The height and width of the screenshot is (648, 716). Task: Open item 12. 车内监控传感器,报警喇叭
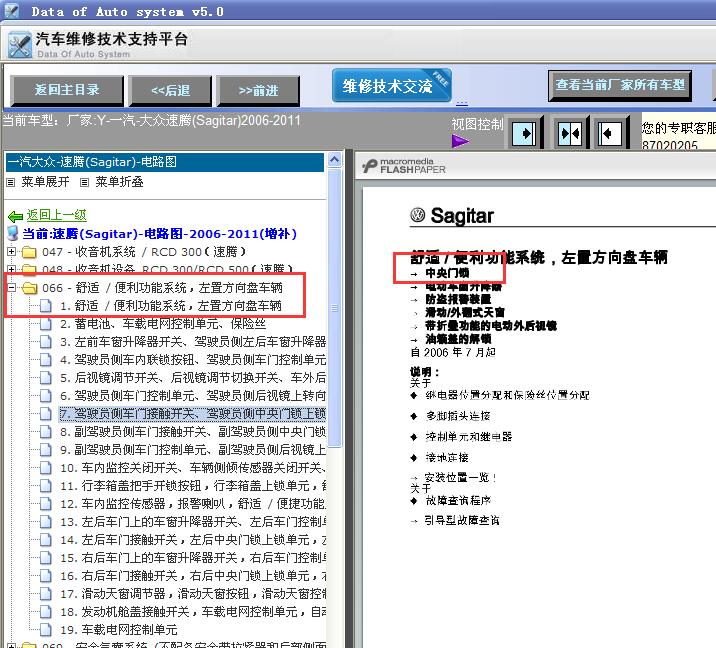click(193, 504)
